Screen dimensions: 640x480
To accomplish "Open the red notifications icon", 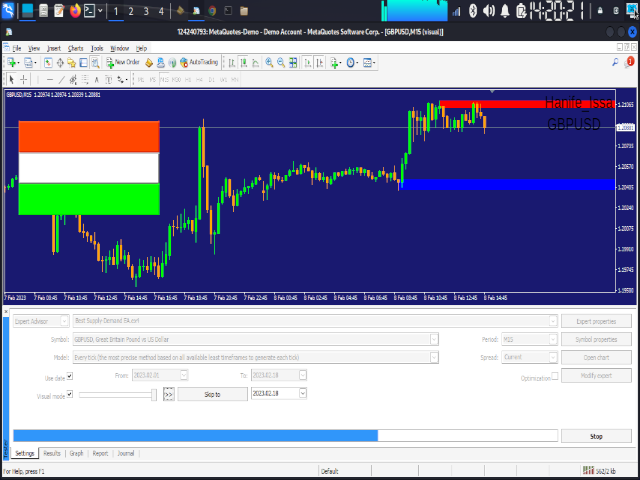I will (x=630, y=62).
